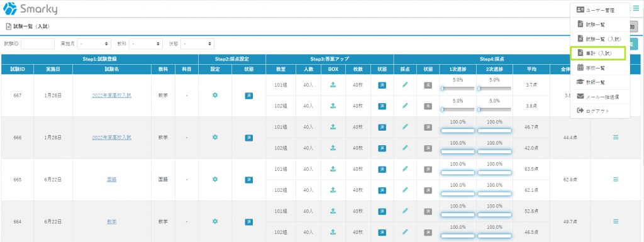
Task: Select 集計（入試） in the menu
Action: click(x=597, y=53)
